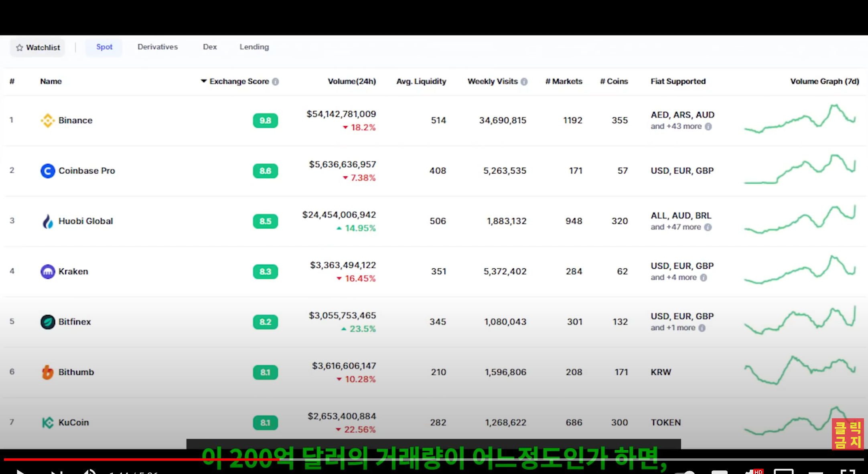Screen dimensions: 868x474
Task: Click info icon beside 'and +47 more'
Action: 708,227
